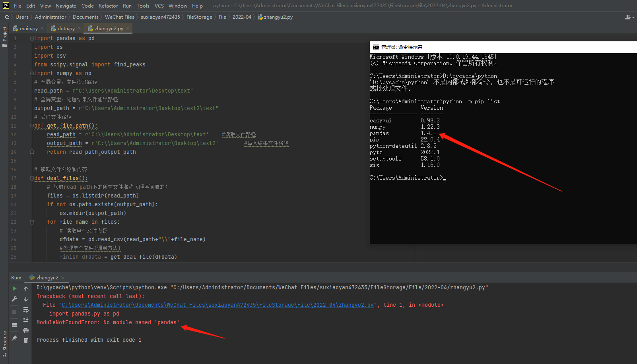637x364 pixels.
Task: Open run configuration wrench icon in Run panel
Action: point(14,299)
